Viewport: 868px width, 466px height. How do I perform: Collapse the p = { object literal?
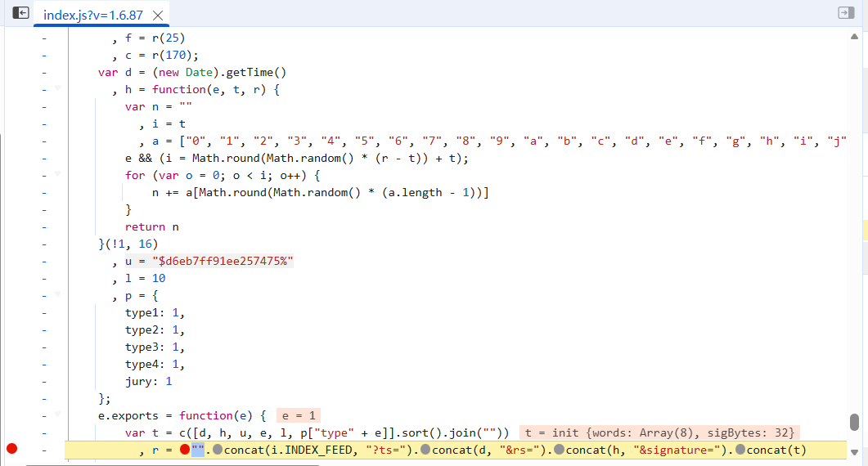pos(57,294)
